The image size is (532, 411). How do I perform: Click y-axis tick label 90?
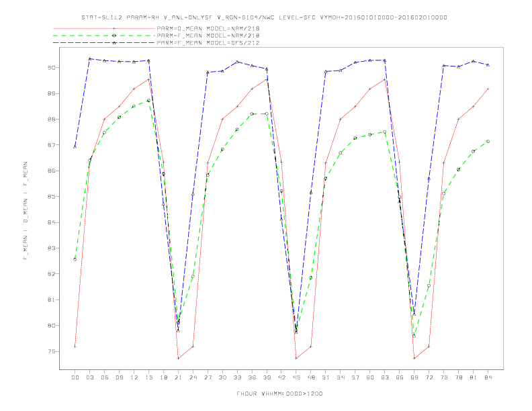[52, 67]
